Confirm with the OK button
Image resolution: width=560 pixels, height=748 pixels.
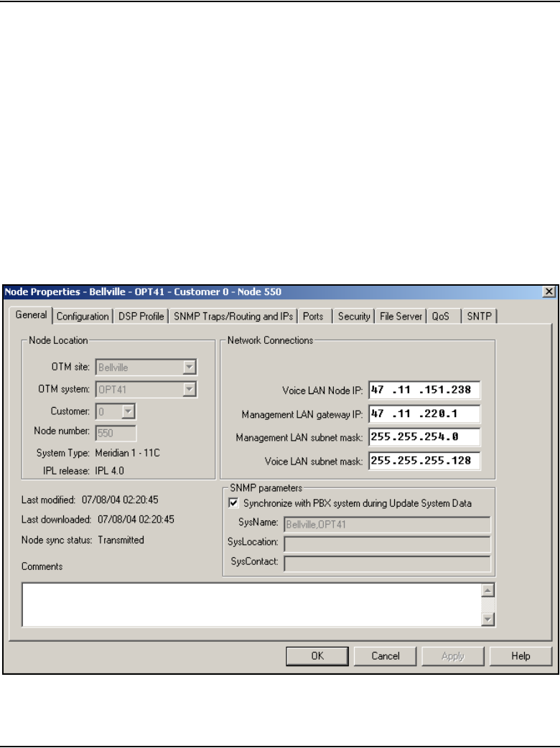[x=317, y=656]
